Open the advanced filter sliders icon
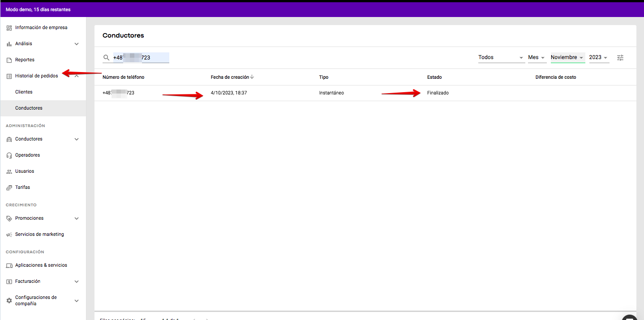 620,58
